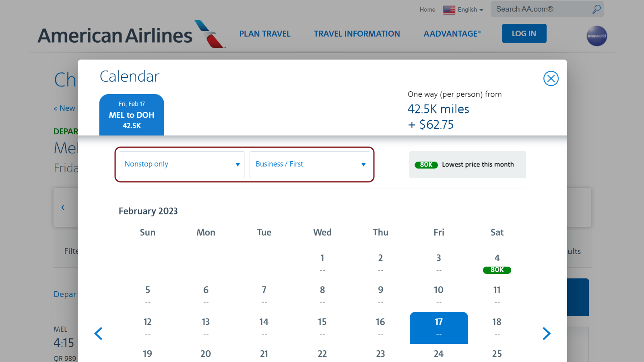The image size is (644, 362).
Task: Choose February 10 in the calendar
Action: point(439,295)
